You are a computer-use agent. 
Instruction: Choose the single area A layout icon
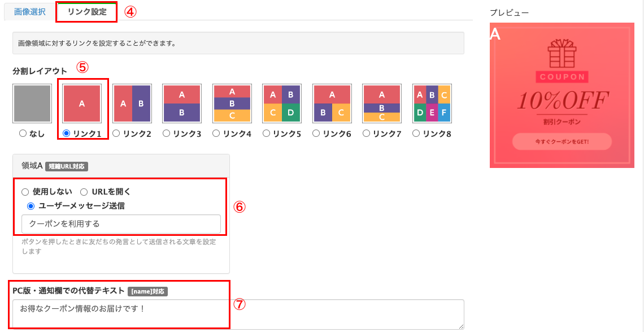coord(82,104)
